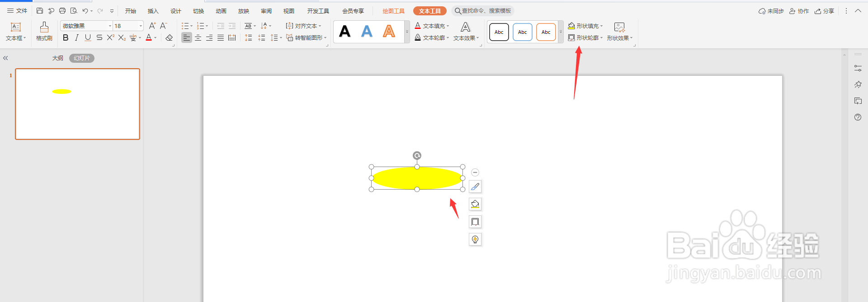This screenshot has height=302, width=868.
Task: Expand the bullet list dropdown
Action: pyautogui.click(x=191, y=26)
